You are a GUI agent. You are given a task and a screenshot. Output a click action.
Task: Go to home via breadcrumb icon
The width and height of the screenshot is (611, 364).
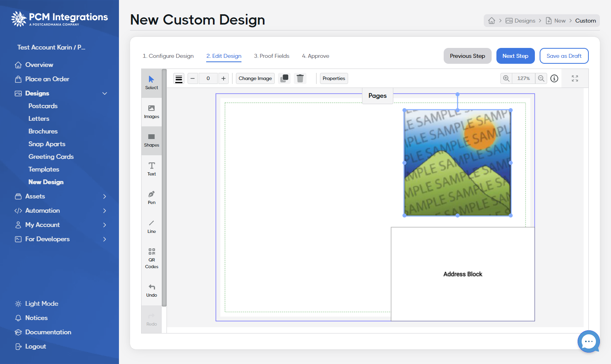[x=492, y=21]
